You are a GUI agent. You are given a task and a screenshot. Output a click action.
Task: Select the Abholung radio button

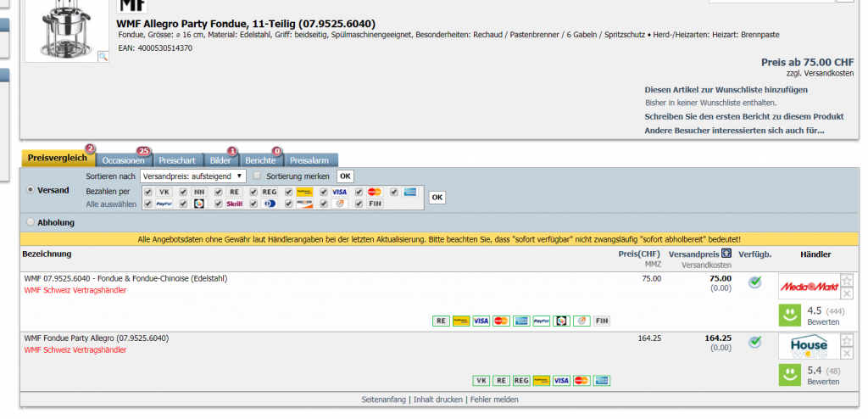tap(31, 222)
